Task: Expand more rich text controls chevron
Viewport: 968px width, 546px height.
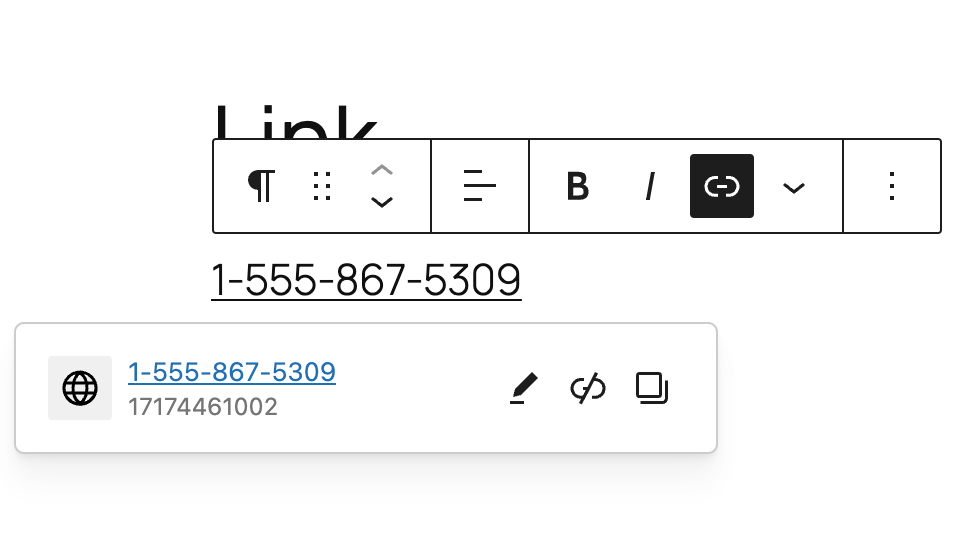Action: pyautogui.click(x=794, y=187)
